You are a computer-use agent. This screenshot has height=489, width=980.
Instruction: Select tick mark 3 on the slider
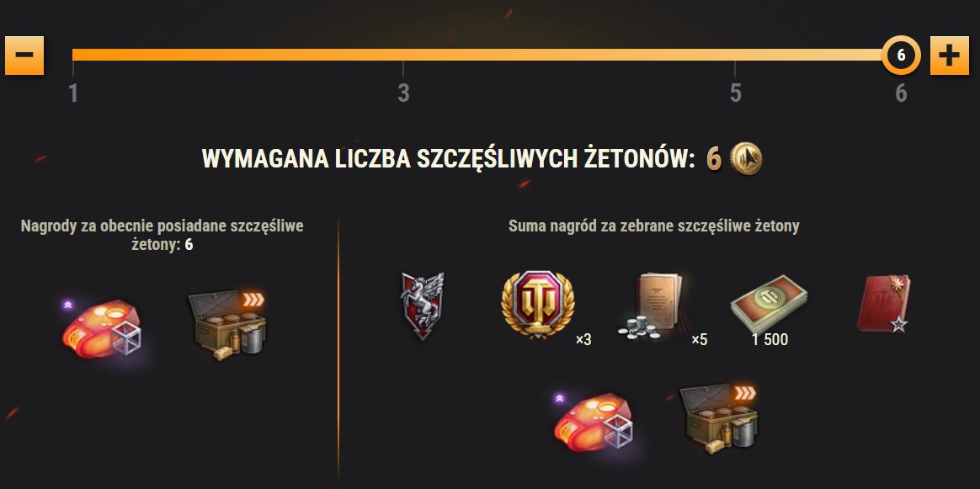point(404,93)
